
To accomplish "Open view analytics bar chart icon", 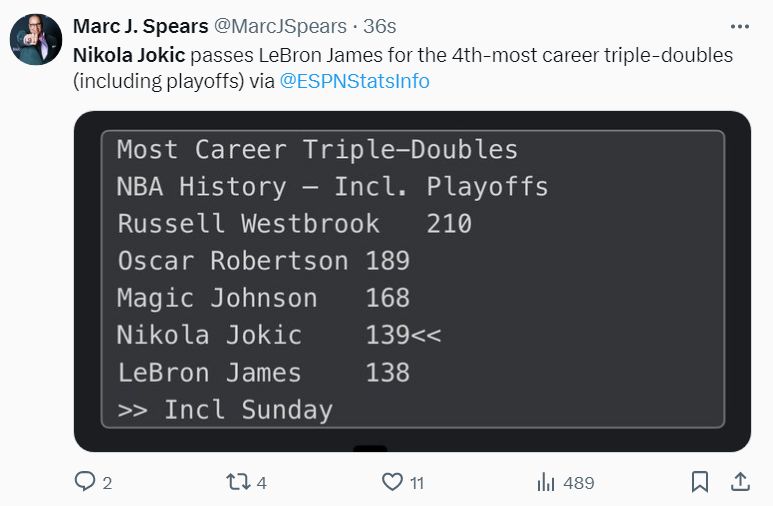I will [546, 482].
